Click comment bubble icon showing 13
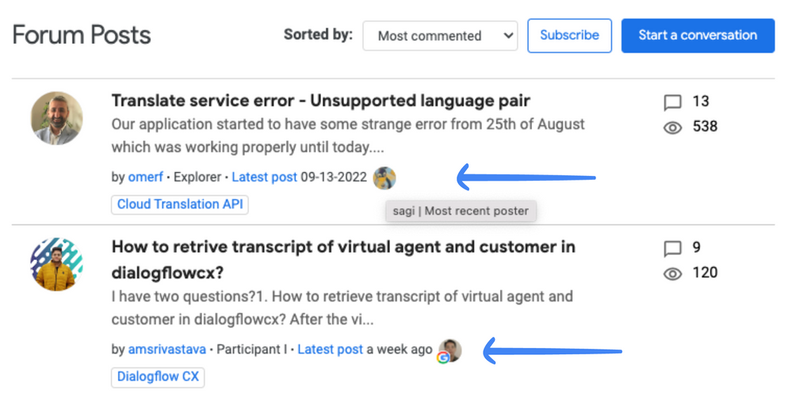The height and width of the screenshot is (397, 792). pos(672,103)
